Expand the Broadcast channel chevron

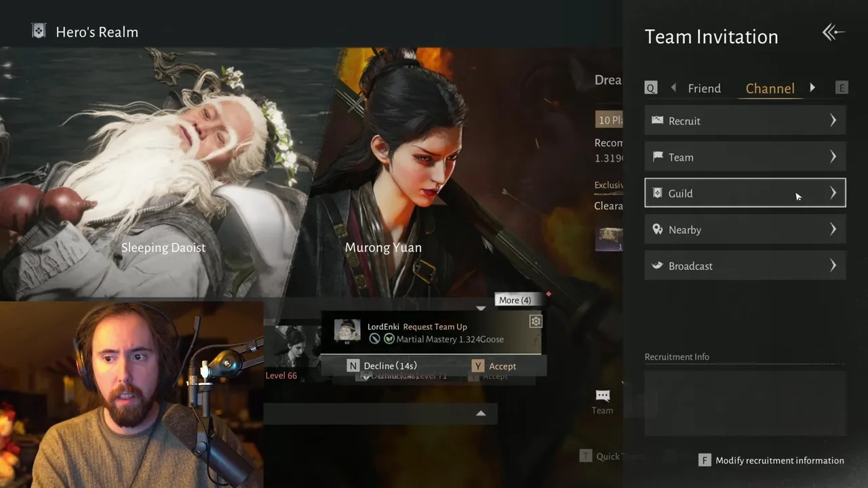tap(833, 266)
